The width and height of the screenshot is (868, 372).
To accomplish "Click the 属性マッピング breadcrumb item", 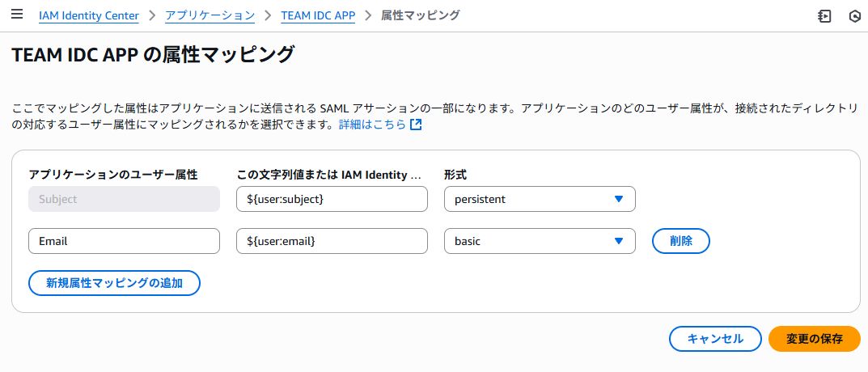I will [421, 15].
